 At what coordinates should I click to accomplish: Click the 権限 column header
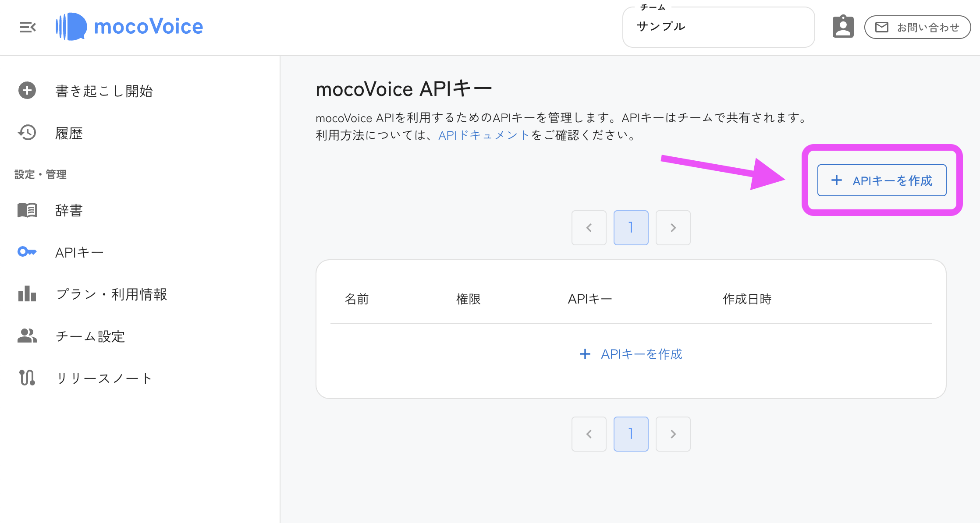469,299
